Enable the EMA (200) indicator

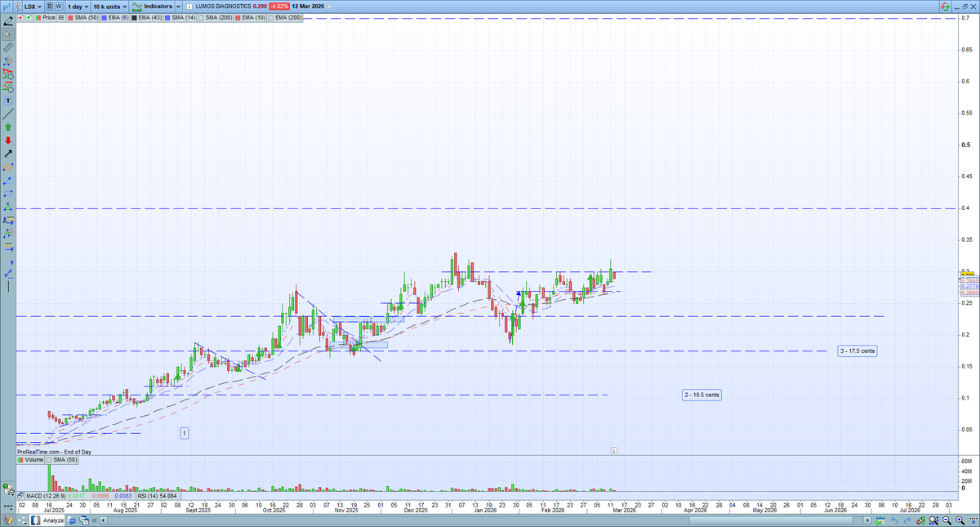(x=285, y=18)
